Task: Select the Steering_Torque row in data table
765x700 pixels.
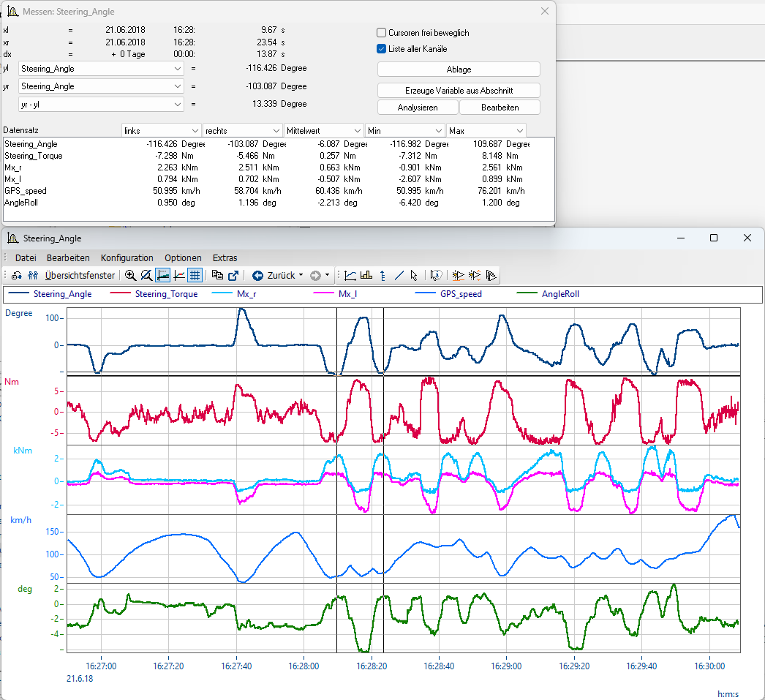Action: point(34,156)
